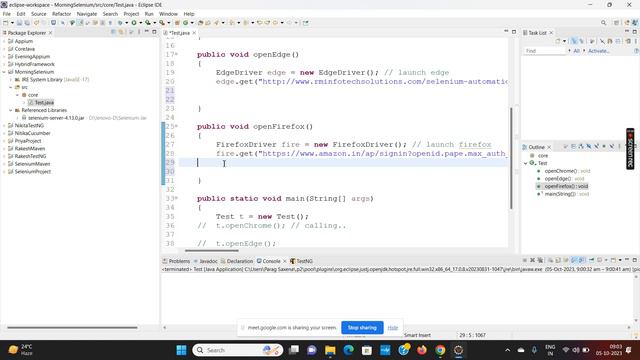Click the External Tools run icon
640x360 pixels.
point(162,23)
